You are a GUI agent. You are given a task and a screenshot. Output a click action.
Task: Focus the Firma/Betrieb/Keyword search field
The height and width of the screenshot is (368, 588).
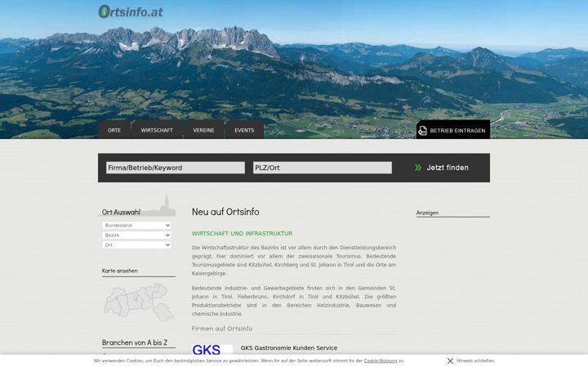[x=176, y=168]
